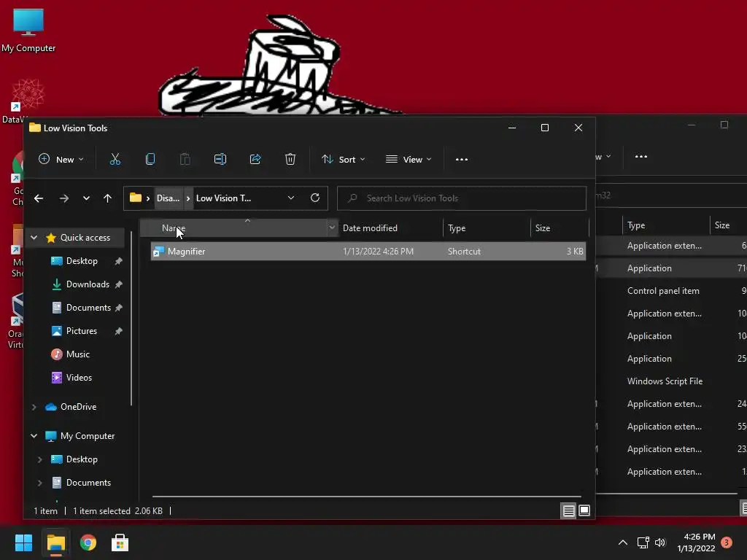
Task: Open the Sort dropdown menu
Action: (343, 159)
